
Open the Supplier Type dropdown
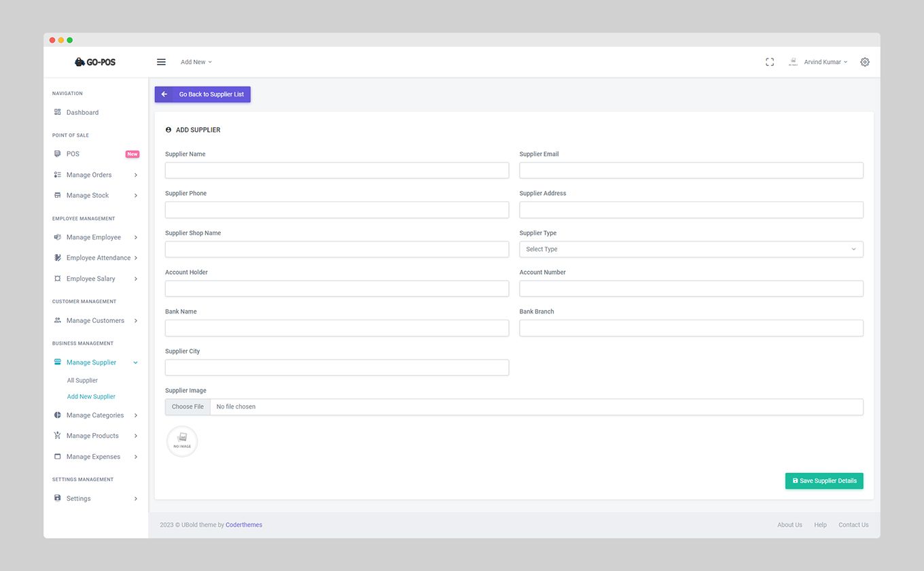coord(691,249)
